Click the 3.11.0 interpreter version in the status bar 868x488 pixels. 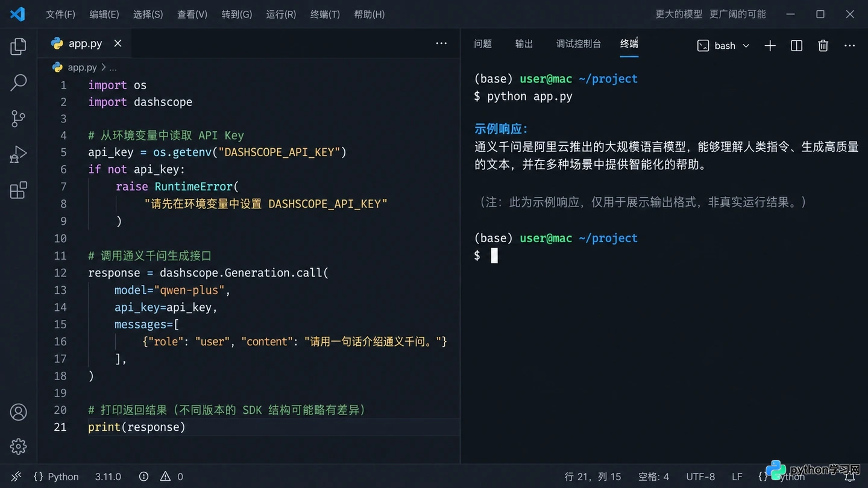pos(108,477)
